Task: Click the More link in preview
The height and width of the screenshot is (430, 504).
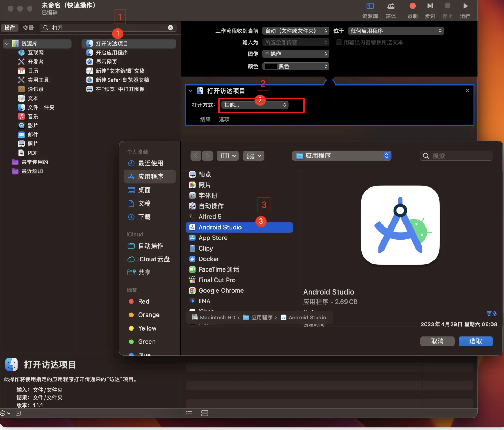Action: [x=492, y=313]
